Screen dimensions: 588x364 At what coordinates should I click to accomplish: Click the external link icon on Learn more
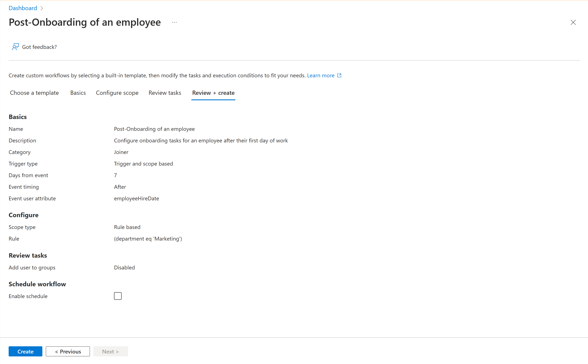point(339,75)
